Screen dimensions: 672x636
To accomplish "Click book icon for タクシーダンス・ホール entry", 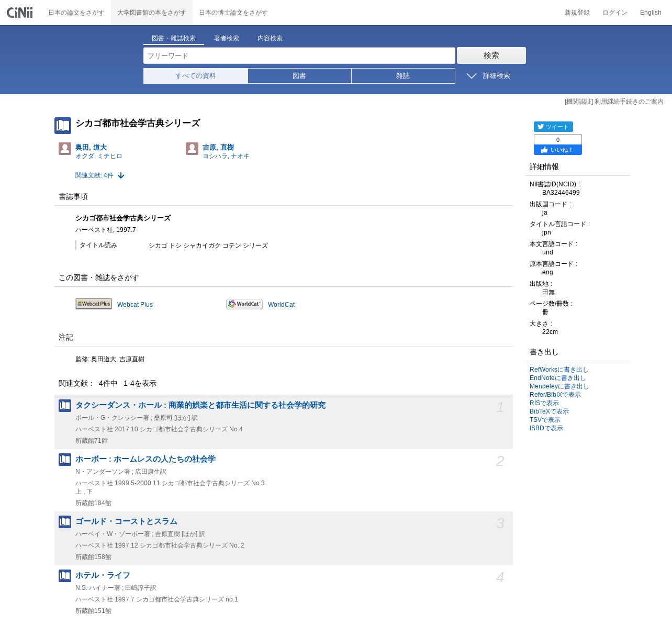I will 65,406.
